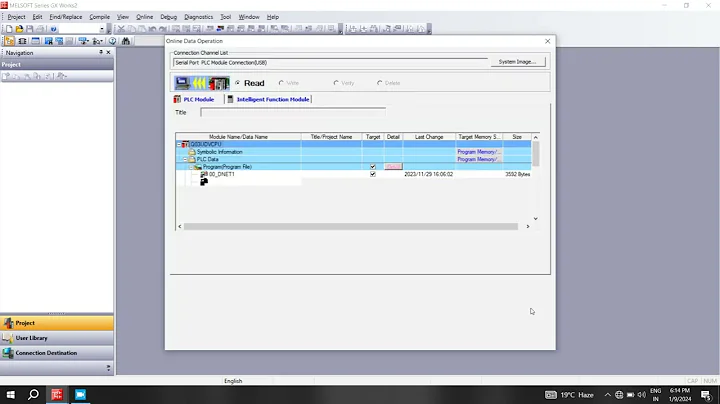Click the Q03UDVCPU module icon in tree
Image resolution: width=720 pixels, height=404 pixels.
pos(185,144)
